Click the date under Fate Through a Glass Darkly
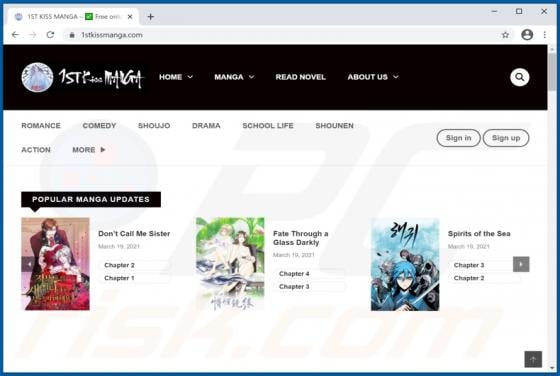 pyautogui.click(x=294, y=255)
